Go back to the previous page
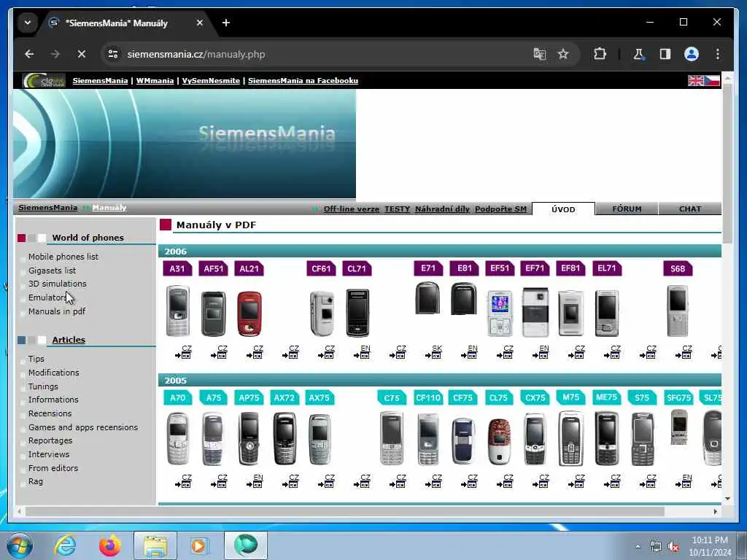Viewport: 747px width, 560px height. [x=29, y=54]
